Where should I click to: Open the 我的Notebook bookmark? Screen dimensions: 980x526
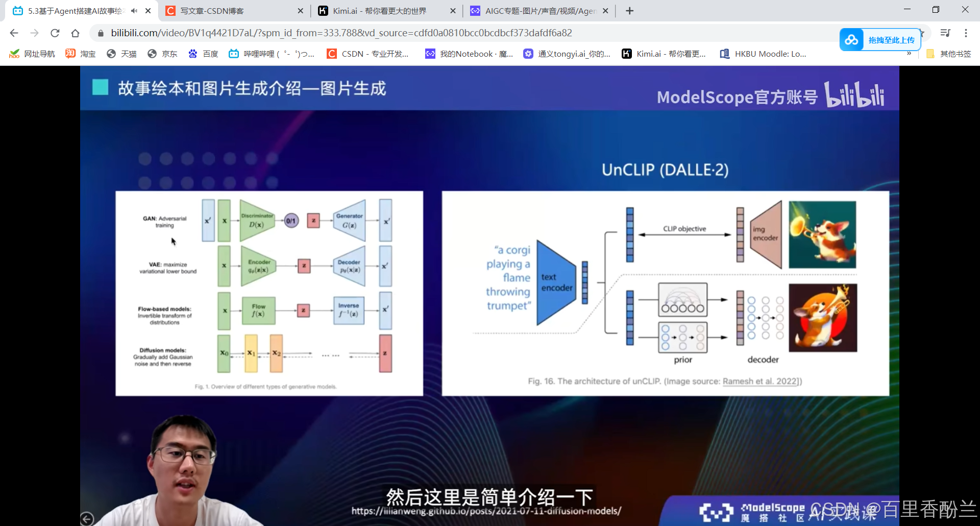tap(470, 54)
